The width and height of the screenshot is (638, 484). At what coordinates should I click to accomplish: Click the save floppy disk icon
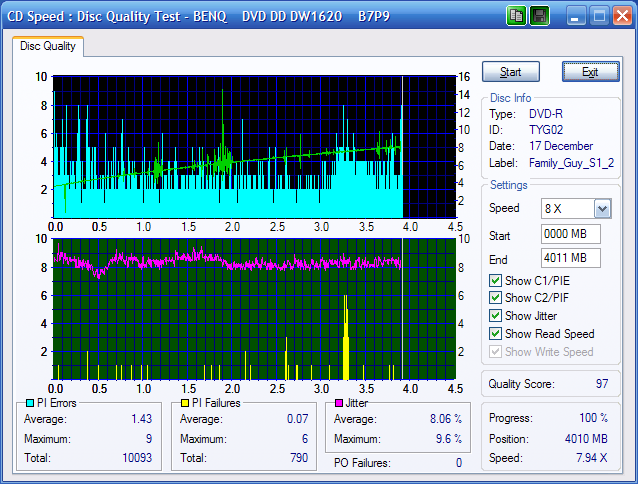[539, 16]
